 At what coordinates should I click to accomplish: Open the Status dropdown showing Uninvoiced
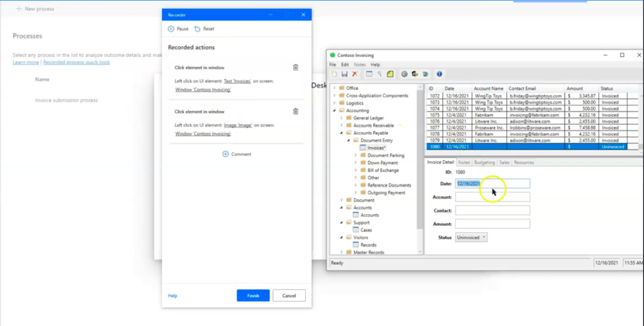tap(471, 237)
